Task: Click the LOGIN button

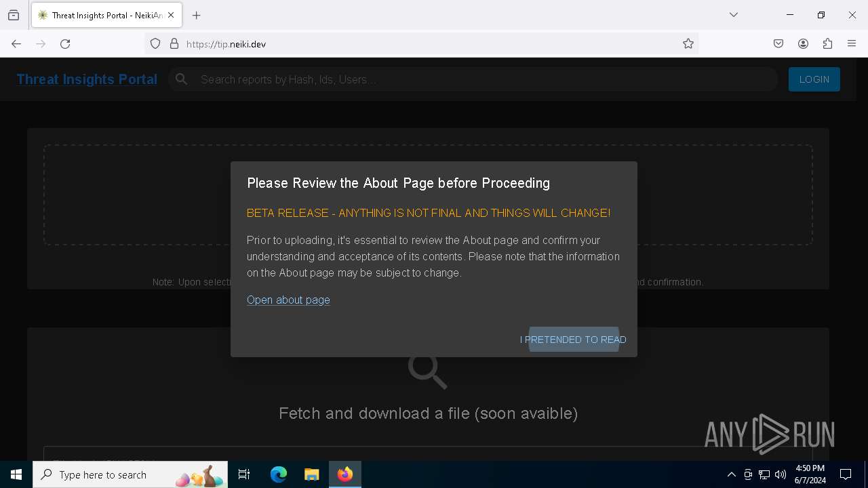Action: [x=814, y=79]
